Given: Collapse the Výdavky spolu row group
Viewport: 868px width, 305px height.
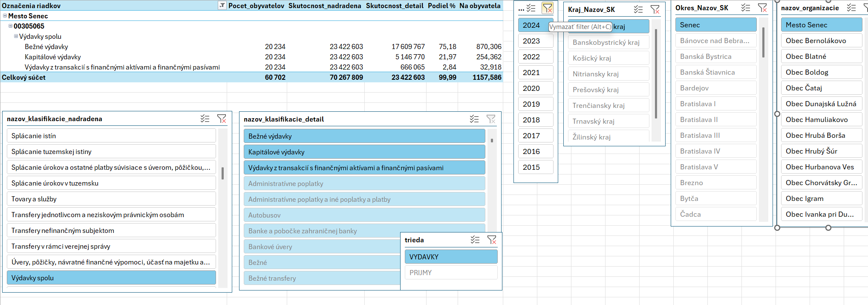Looking at the screenshot, I should point(16,36).
